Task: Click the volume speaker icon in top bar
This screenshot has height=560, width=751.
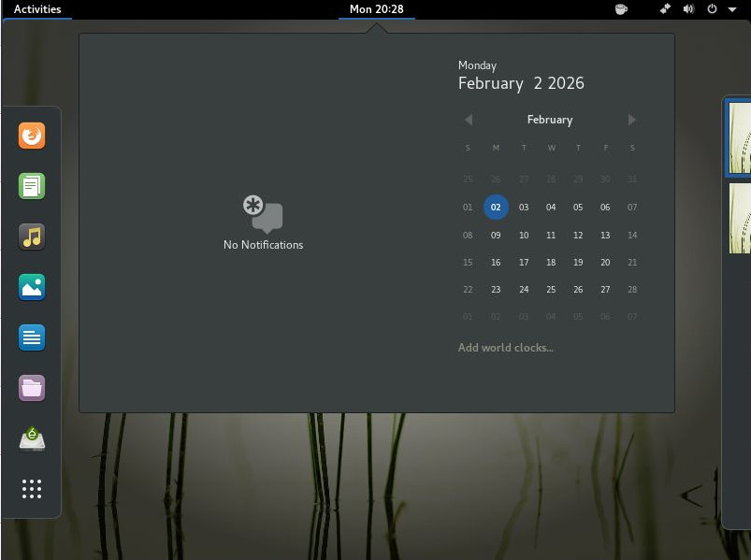Action: click(x=689, y=9)
